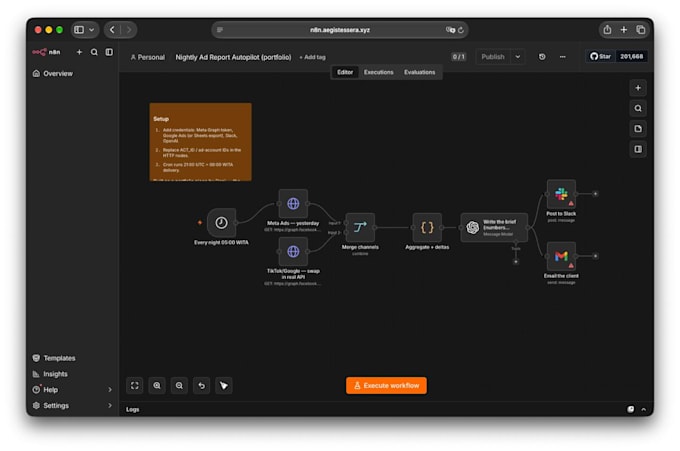Click the browser address bar
The image size is (680, 451).
pyautogui.click(x=340, y=30)
